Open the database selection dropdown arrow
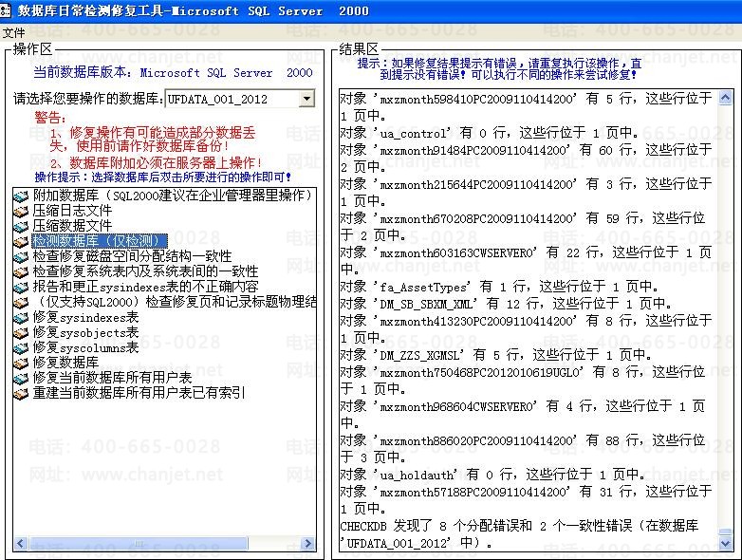This screenshot has width=742, height=560. (306, 99)
